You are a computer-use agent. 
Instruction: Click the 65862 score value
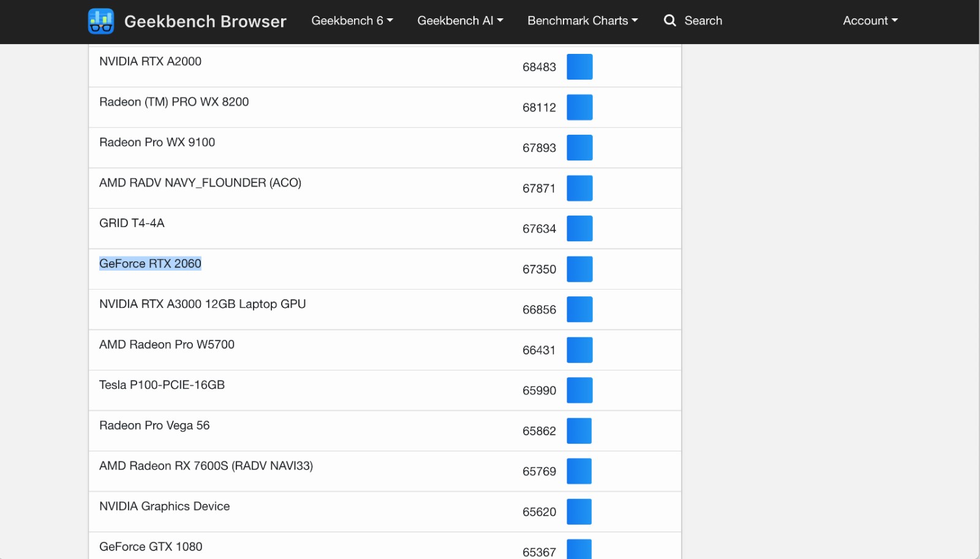[539, 430]
